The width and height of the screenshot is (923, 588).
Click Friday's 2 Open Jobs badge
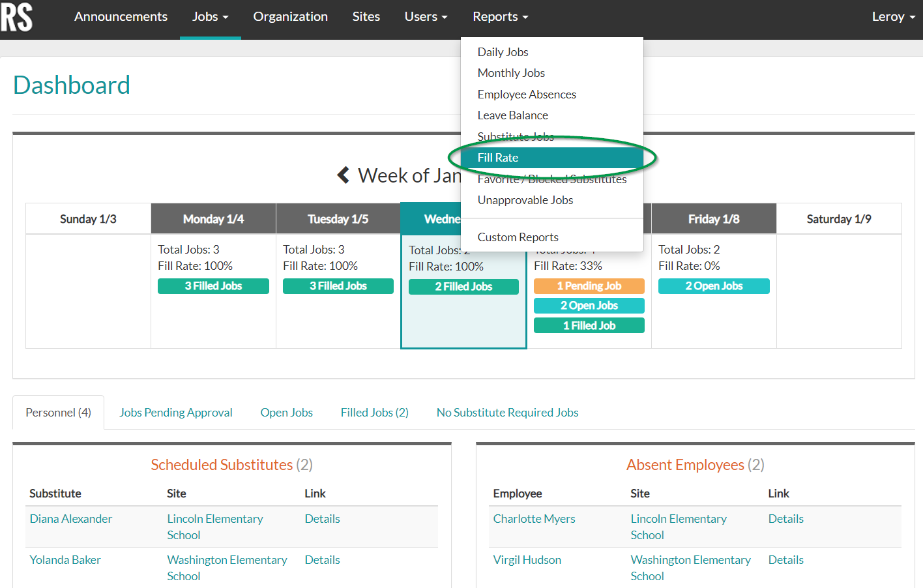714,286
